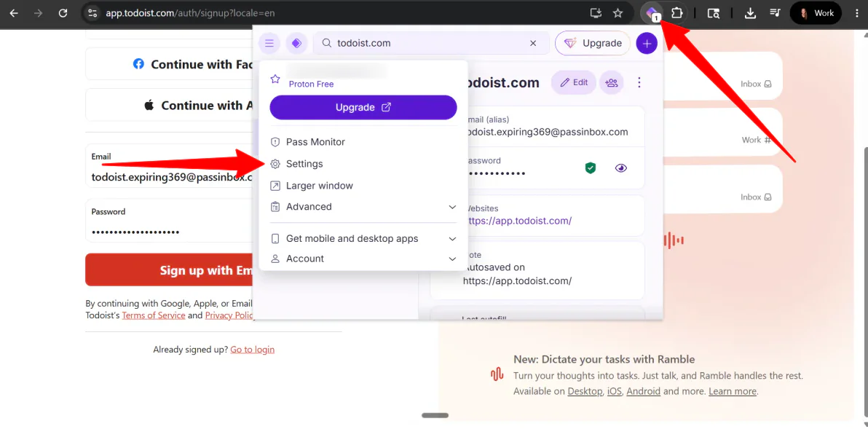Click the gear icon beside Settings
Image resolution: width=868 pixels, height=429 pixels.
[275, 164]
